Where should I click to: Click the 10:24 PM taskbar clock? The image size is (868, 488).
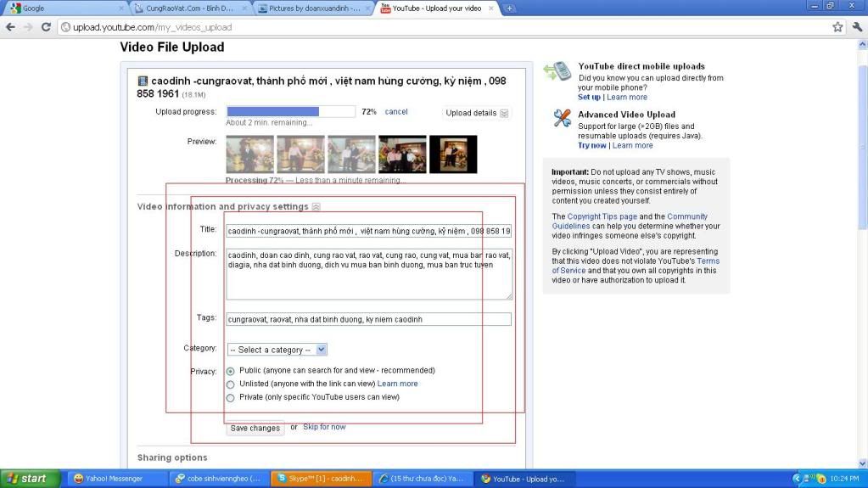point(845,479)
